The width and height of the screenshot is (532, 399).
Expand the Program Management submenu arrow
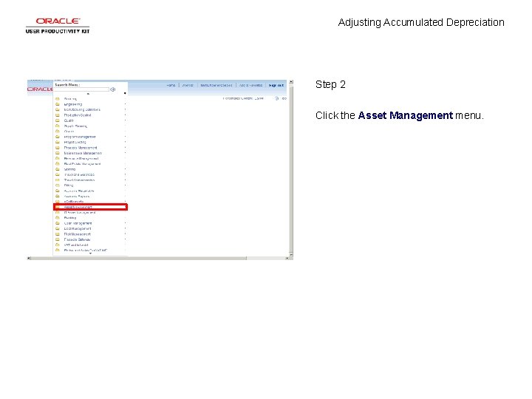click(125, 137)
